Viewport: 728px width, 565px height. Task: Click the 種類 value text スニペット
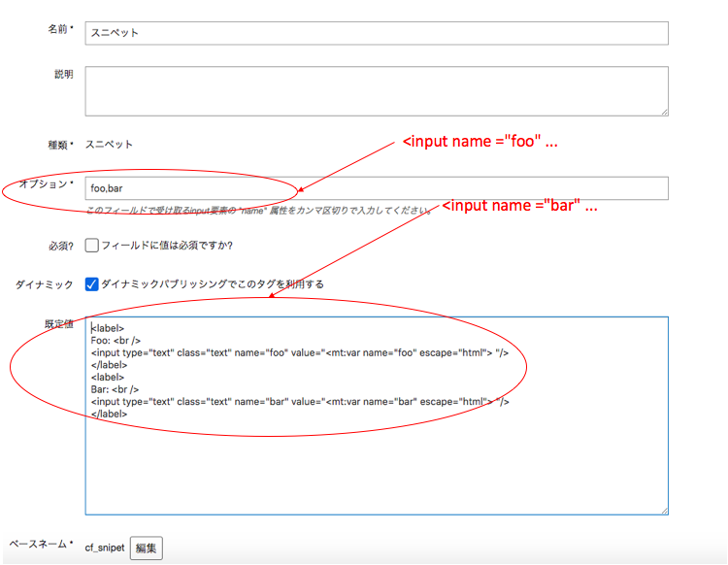(x=109, y=145)
